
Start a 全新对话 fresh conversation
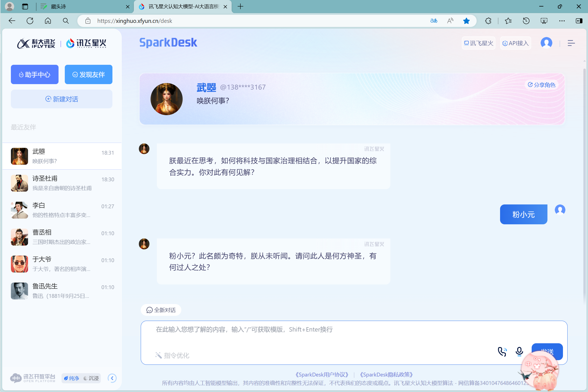pyautogui.click(x=161, y=310)
